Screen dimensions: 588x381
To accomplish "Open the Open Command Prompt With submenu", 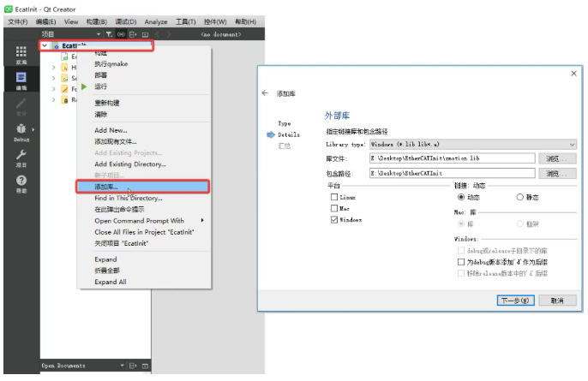I will pos(144,221).
